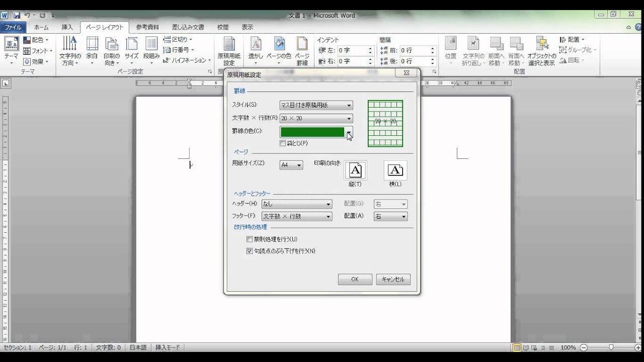644x362 pixels.
Task: Click the 後 spacing input field
Action: click(x=414, y=61)
